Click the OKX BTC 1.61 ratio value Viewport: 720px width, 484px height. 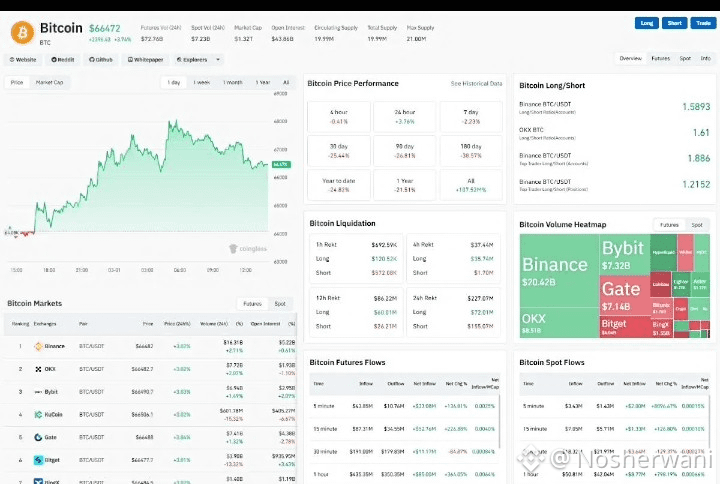[x=701, y=133]
